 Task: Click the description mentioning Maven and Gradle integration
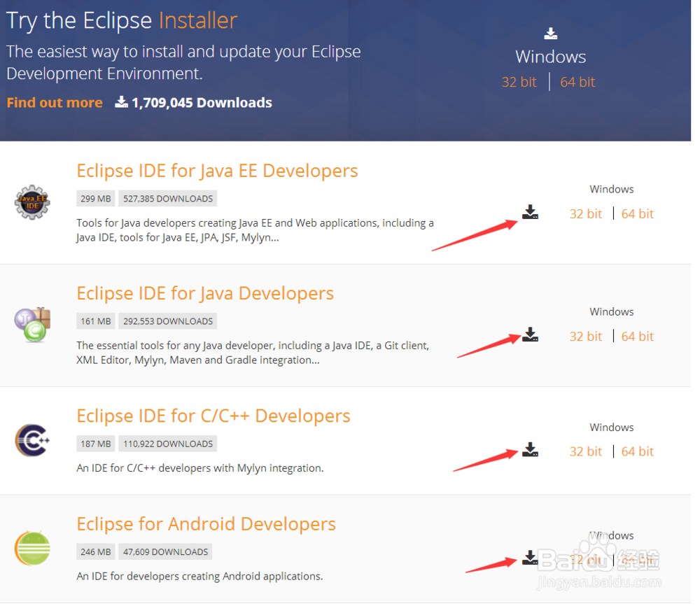point(253,353)
